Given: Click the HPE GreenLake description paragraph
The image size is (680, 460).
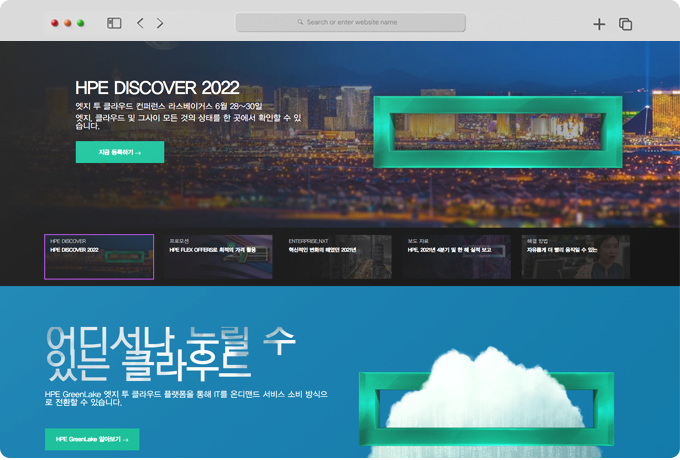Looking at the screenshot, I should pyautogui.click(x=186, y=398).
